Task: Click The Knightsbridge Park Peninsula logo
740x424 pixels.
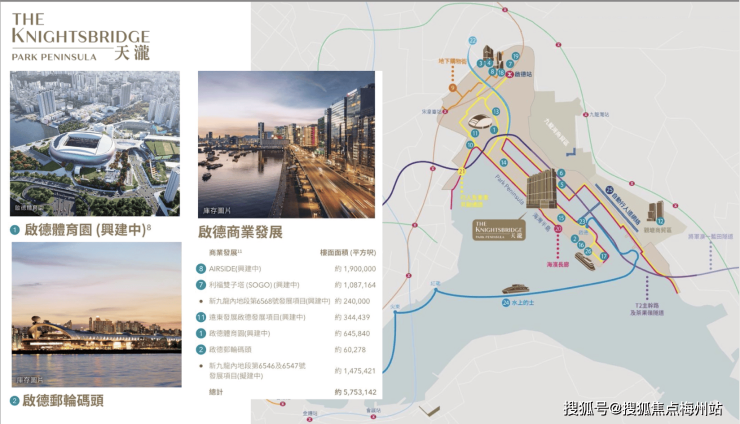Action: [x=81, y=36]
